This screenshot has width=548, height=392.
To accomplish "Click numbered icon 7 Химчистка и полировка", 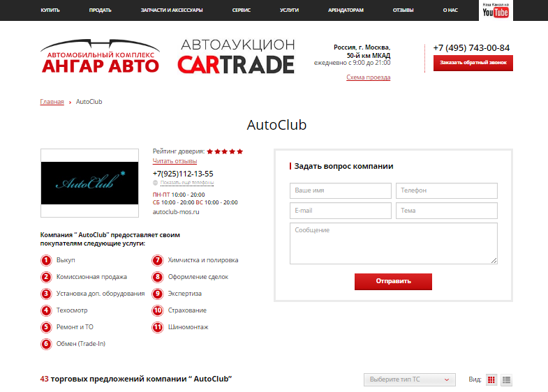I will coord(158,260).
